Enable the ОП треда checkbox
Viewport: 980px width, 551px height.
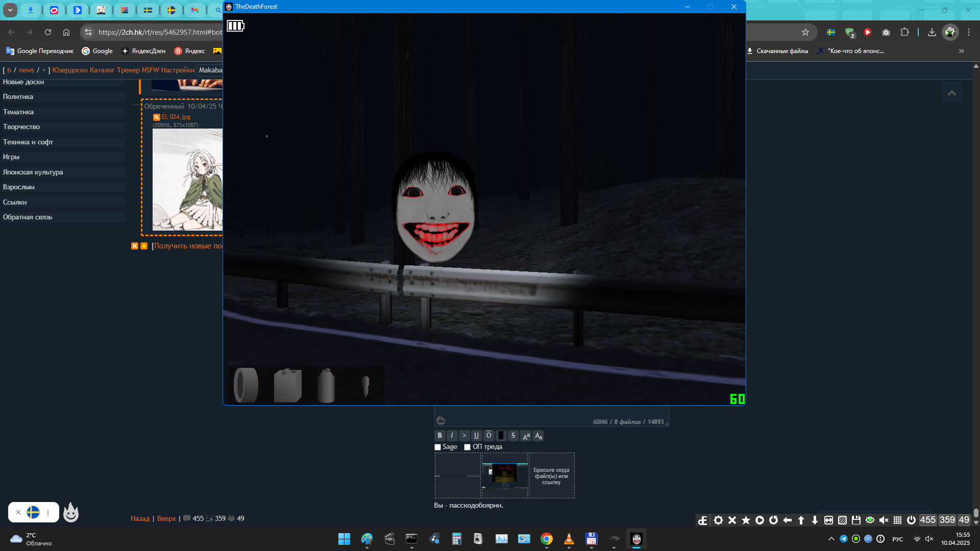pos(467,447)
